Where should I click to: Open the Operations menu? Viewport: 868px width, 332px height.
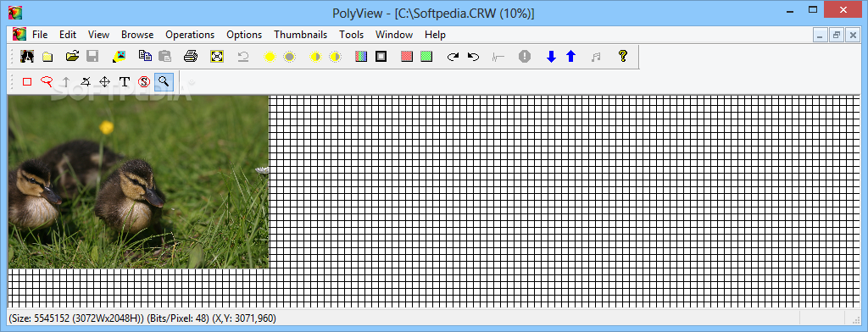pyautogui.click(x=190, y=35)
